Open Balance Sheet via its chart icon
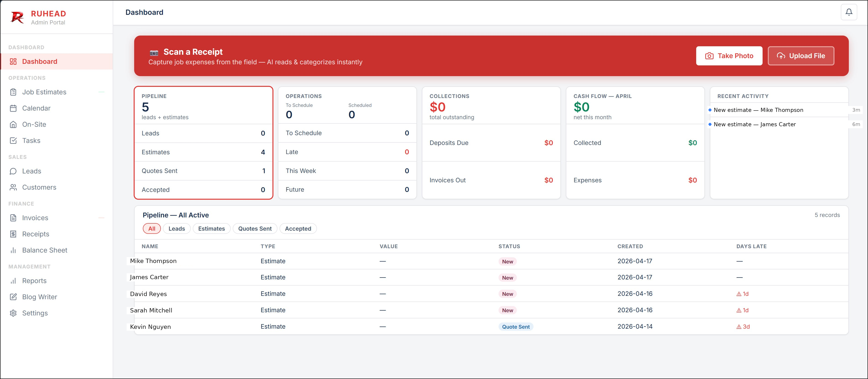868x379 pixels. (13, 250)
